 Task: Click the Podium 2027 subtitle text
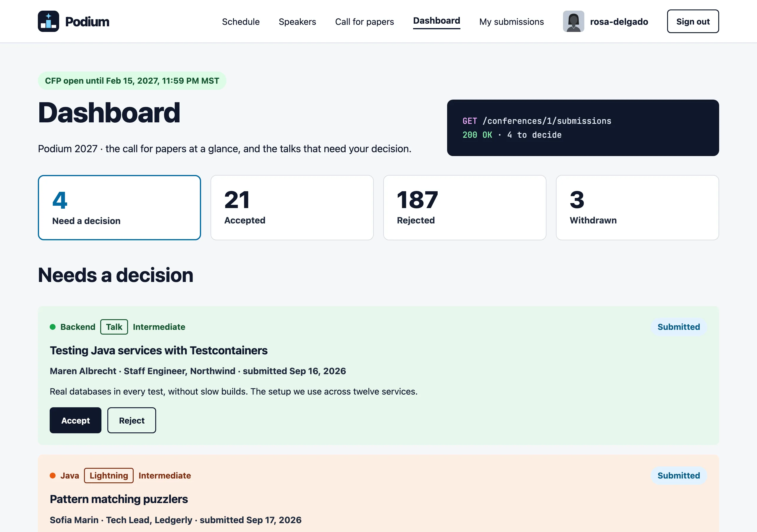coord(224,149)
